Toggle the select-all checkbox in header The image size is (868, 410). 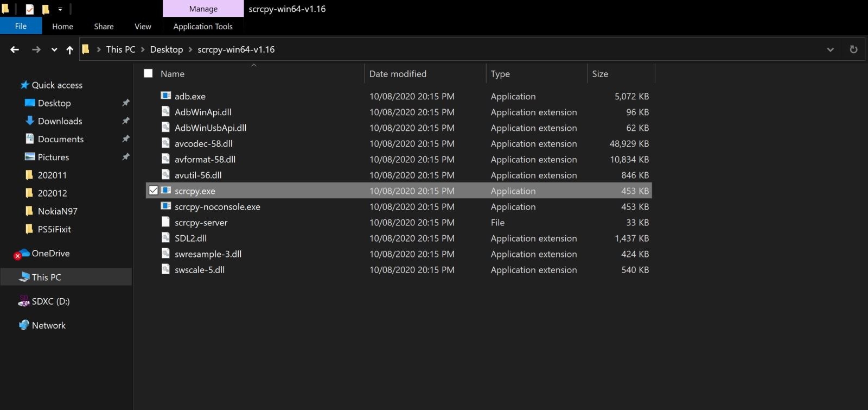pyautogui.click(x=148, y=73)
